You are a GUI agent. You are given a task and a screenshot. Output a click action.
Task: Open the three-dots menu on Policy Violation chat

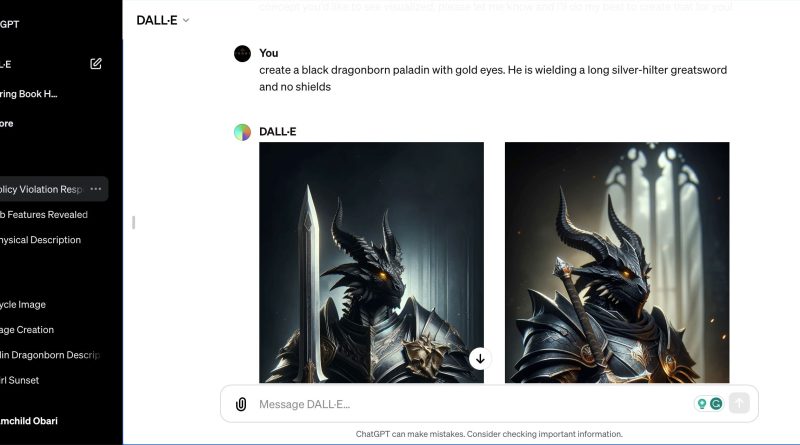click(95, 189)
